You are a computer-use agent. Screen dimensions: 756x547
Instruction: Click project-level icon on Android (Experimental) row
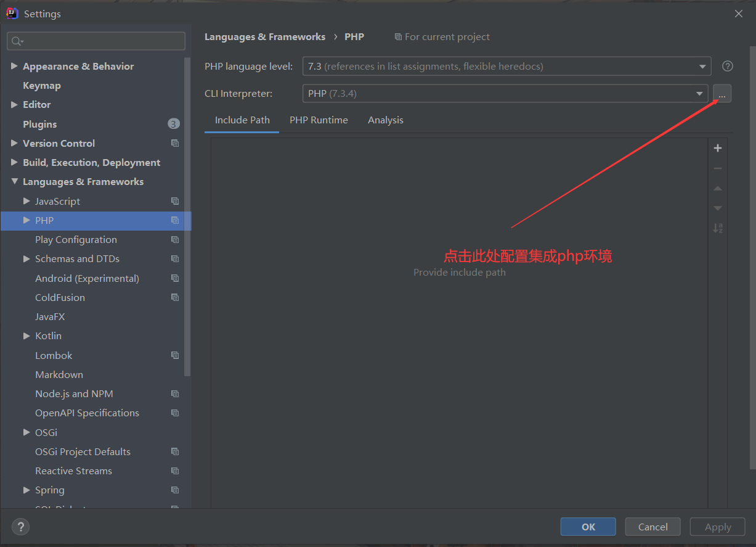(175, 278)
